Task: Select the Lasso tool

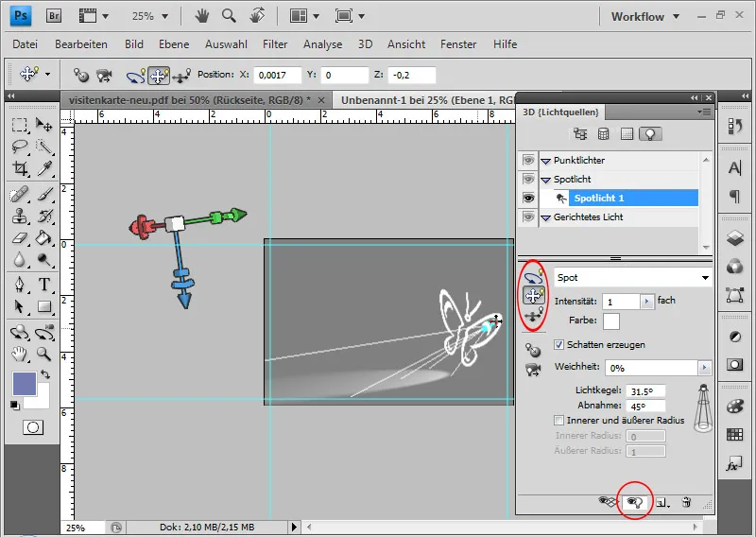Action: tap(19, 147)
